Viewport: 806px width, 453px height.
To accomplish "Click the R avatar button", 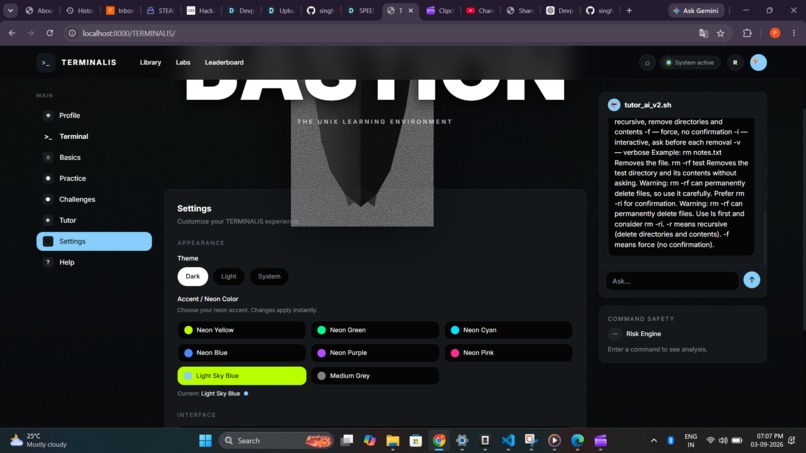I will click(x=735, y=63).
